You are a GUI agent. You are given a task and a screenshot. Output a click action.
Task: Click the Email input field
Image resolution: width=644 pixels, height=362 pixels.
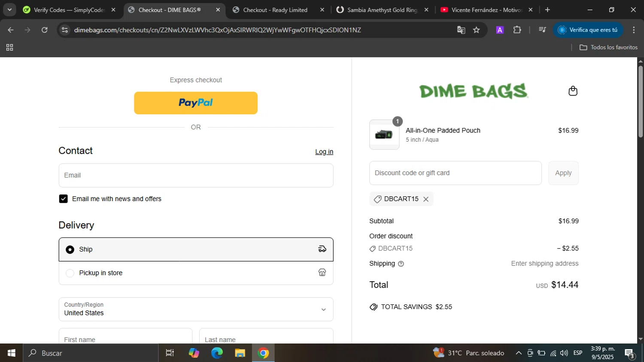click(x=196, y=175)
